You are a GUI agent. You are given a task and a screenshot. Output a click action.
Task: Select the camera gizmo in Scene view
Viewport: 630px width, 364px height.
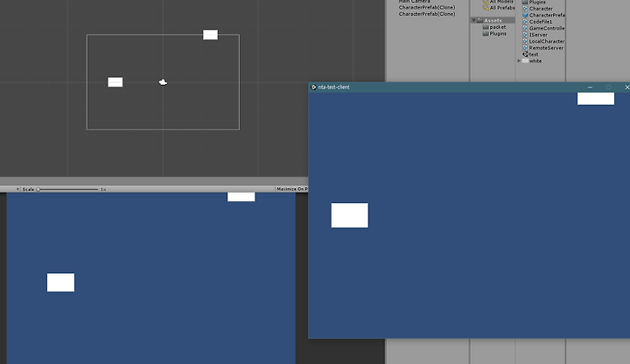(163, 82)
